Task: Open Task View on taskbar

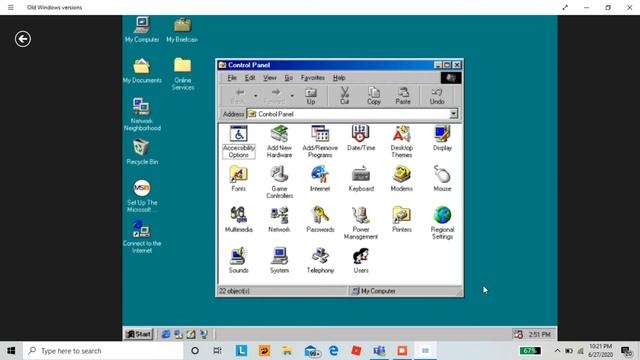Action: click(x=217, y=351)
